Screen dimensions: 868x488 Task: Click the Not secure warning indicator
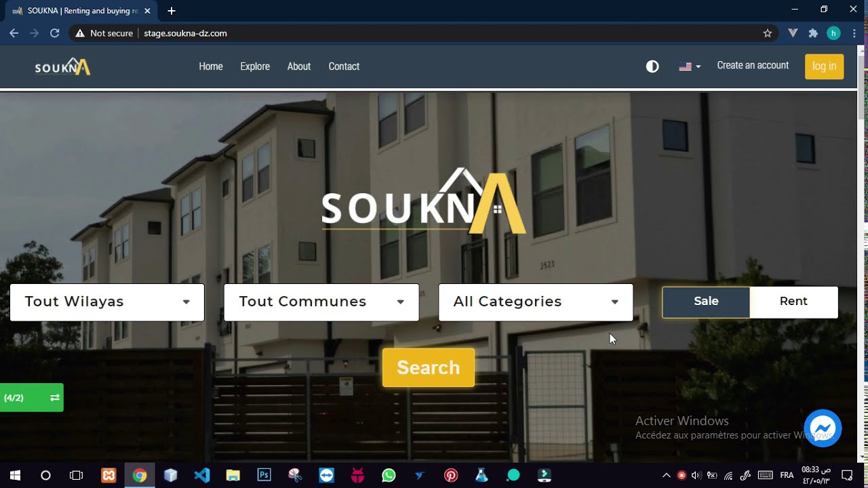tap(104, 33)
